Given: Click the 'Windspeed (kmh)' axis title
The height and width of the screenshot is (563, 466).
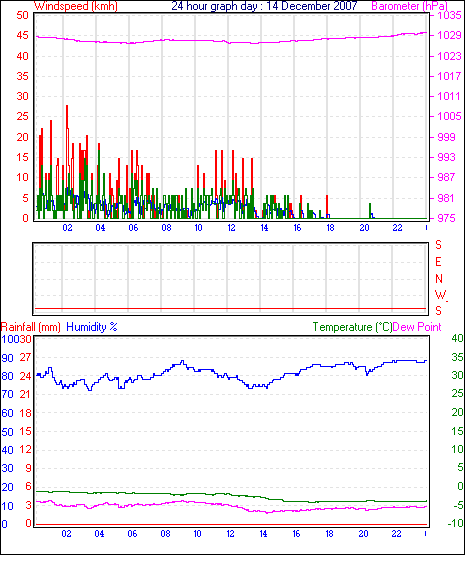Looking at the screenshot, I should 76,6.
